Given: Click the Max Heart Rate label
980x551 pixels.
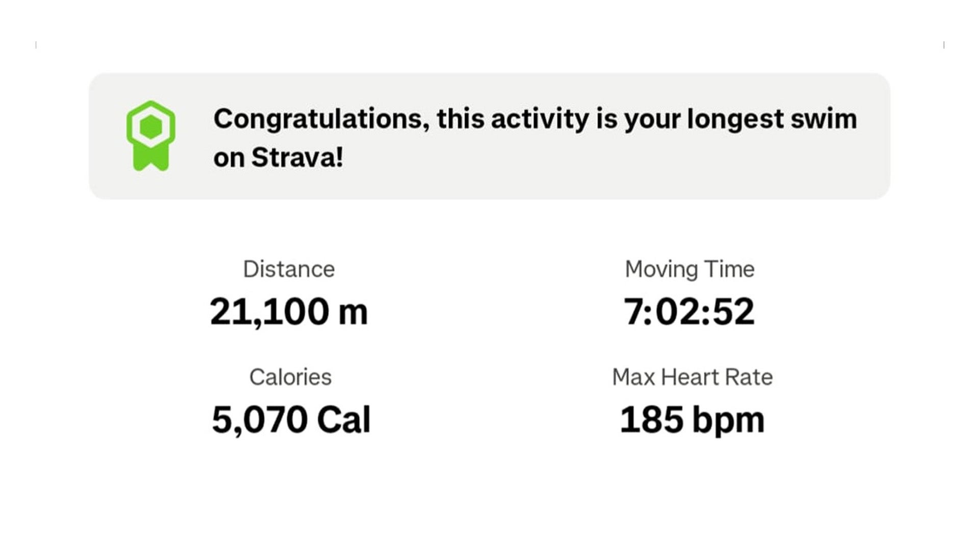Looking at the screenshot, I should tap(692, 377).
